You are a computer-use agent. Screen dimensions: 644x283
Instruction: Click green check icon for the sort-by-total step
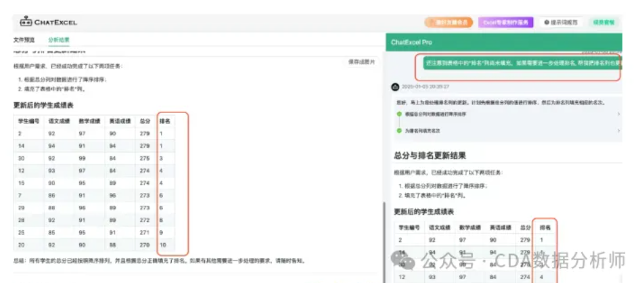[398, 114]
